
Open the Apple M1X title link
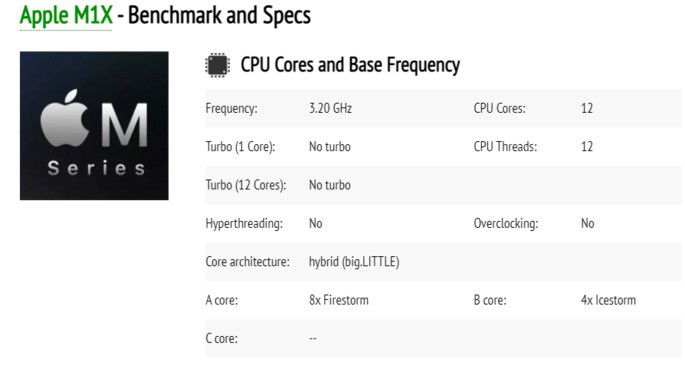click(x=66, y=16)
